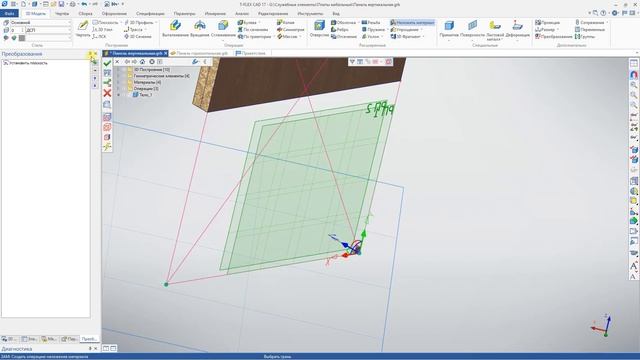
Task: Click the graph-nodes icon in automenu
Action: click(x=107, y=83)
